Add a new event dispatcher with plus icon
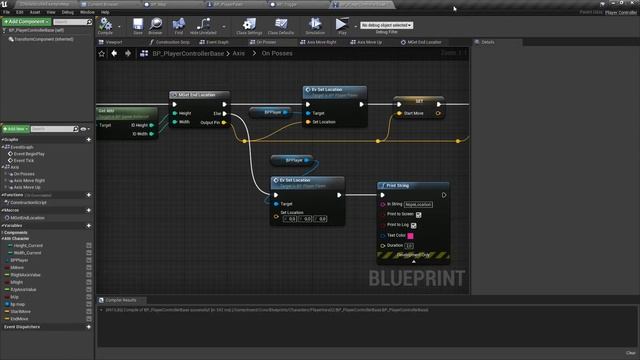This screenshot has height=360, width=640. tap(89, 327)
